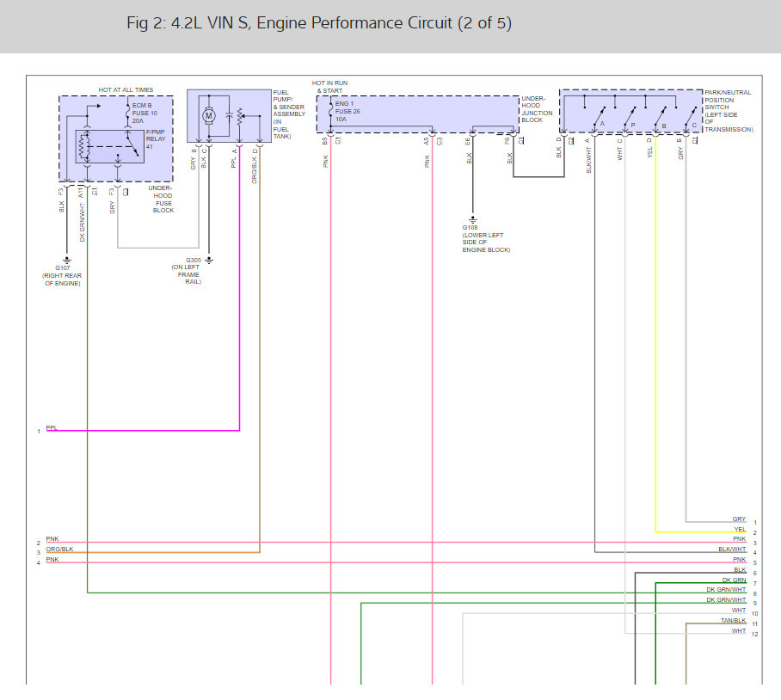Click the UNDER-HOOD FUSE BLOCK label
This screenshot has width=781, height=700.
click(x=162, y=200)
